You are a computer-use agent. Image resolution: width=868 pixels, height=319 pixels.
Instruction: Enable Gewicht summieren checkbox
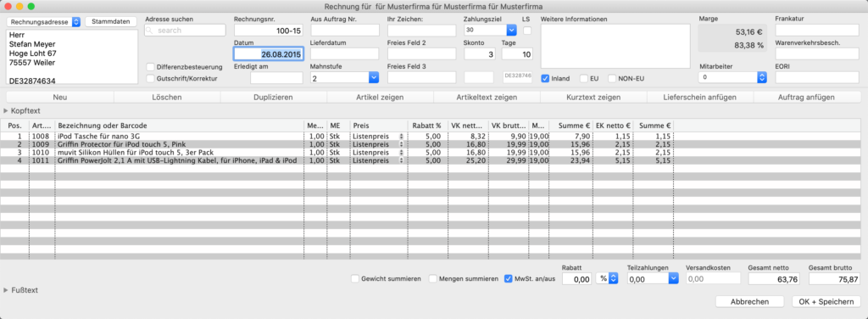click(355, 278)
